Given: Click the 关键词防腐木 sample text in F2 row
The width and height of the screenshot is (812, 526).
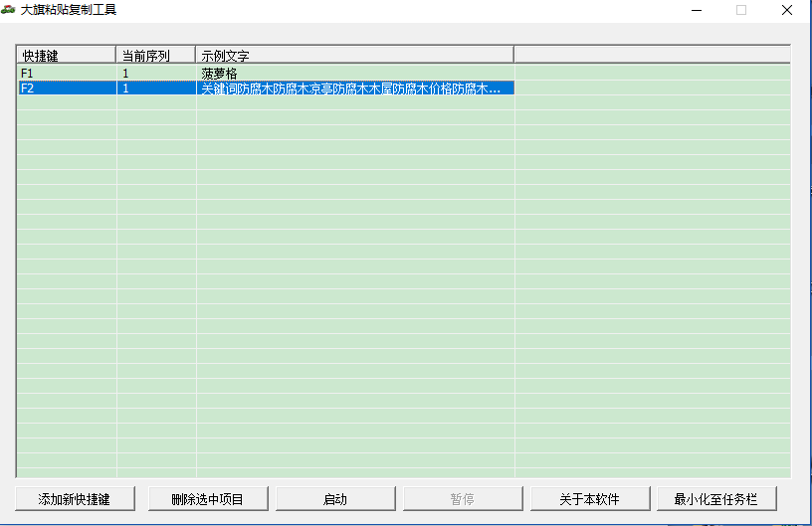Looking at the screenshot, I should pyautogui.click(x=350, y=88).
